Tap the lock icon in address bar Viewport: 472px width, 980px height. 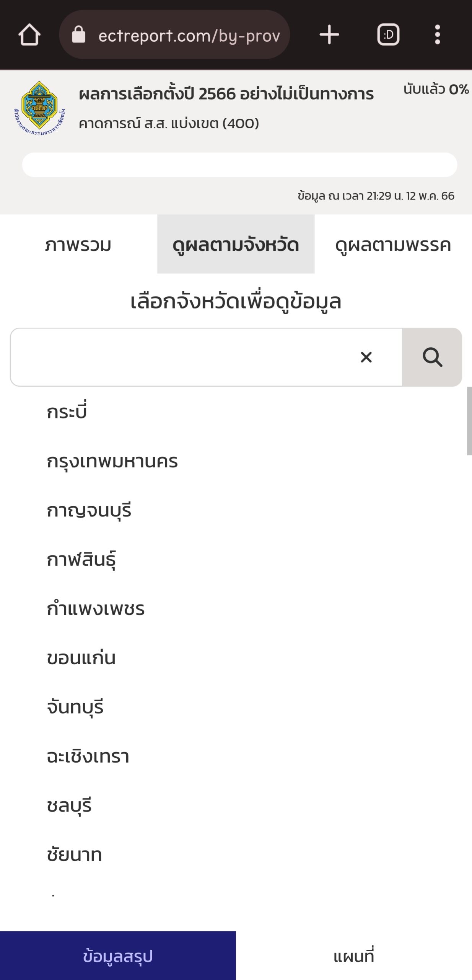tap(79, 35)
